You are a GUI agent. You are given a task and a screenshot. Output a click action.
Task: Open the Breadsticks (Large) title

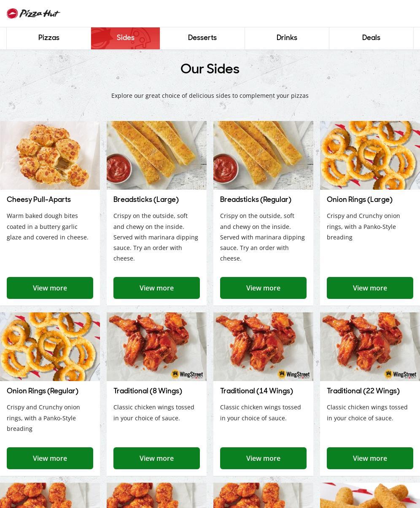click(x=146, y=199)
